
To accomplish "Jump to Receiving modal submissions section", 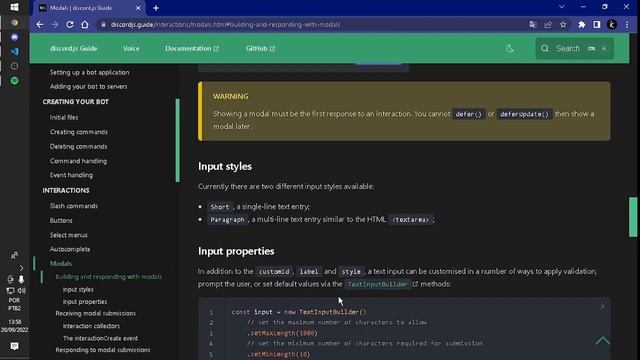I will 96,313.
